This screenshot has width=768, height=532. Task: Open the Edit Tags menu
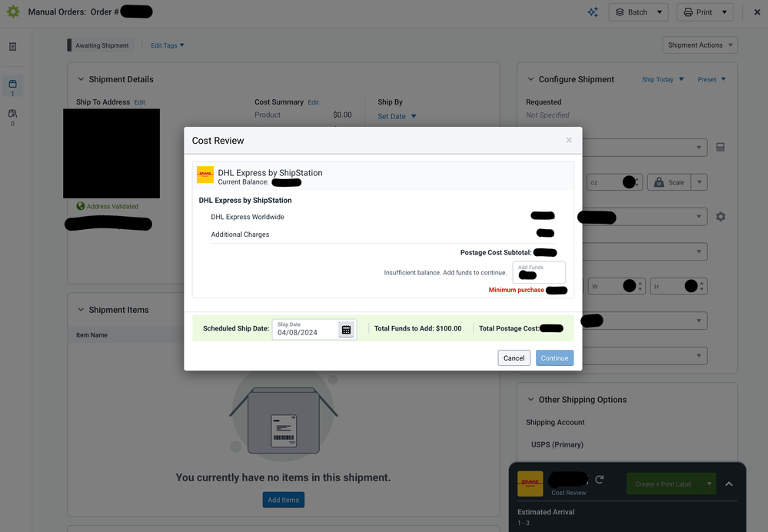click(168, 45)
